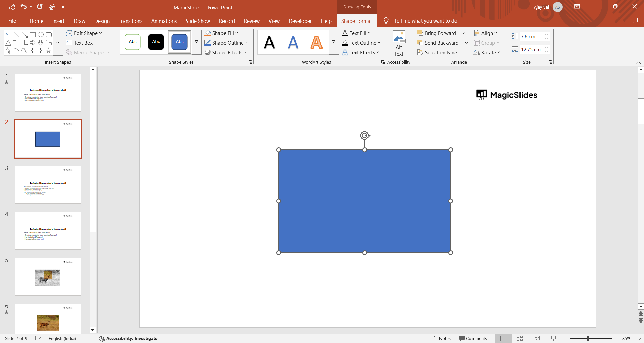Viewport: 644px width, 343px height.
Task: Start slideshow from status bar icon
Action: pyautogui.click(x=553, y=338)
